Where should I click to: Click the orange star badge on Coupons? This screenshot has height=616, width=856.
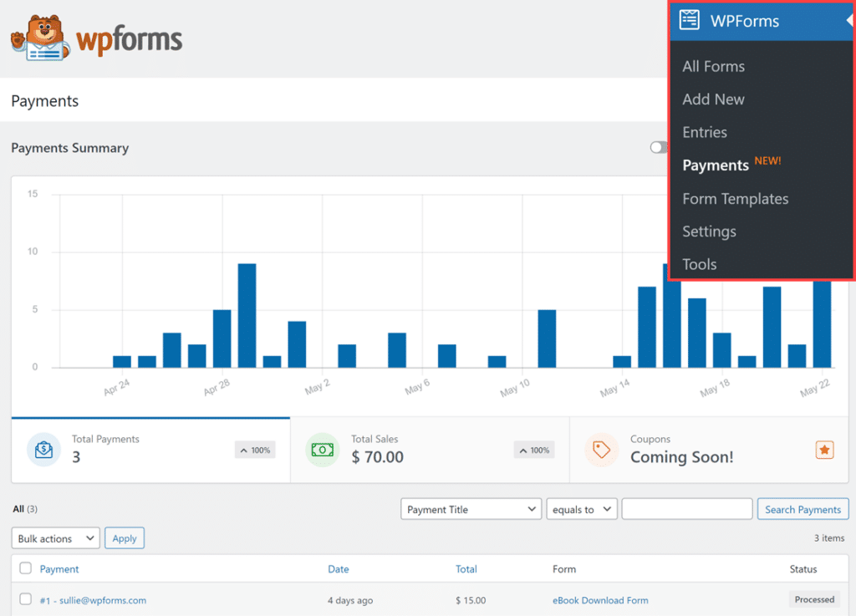click(824, 450)
